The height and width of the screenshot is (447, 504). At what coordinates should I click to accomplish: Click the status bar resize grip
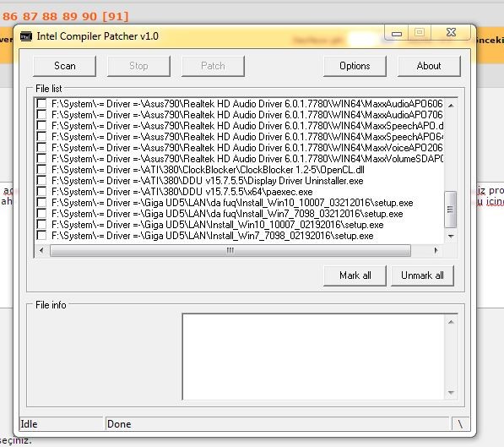460,424
